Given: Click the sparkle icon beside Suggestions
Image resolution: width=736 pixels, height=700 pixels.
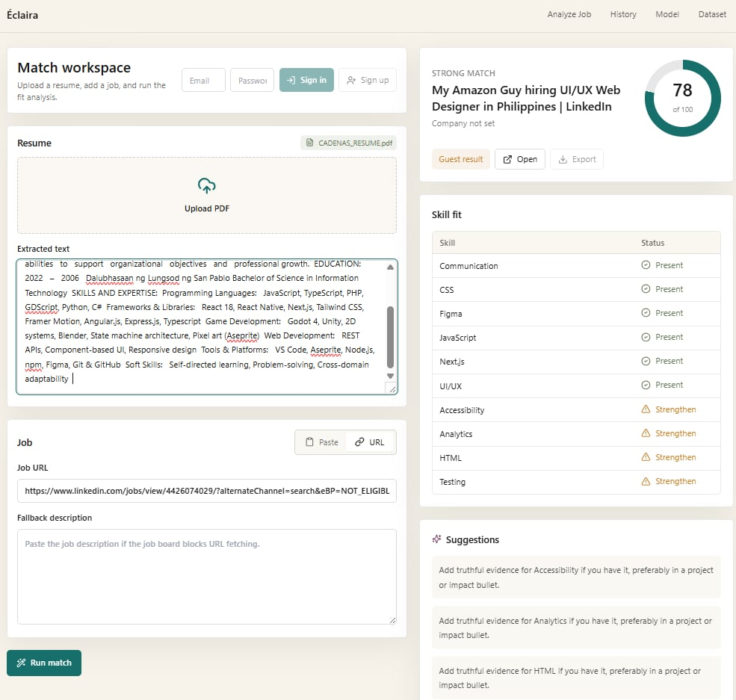Looking at the screenshot, I should 436,539.
